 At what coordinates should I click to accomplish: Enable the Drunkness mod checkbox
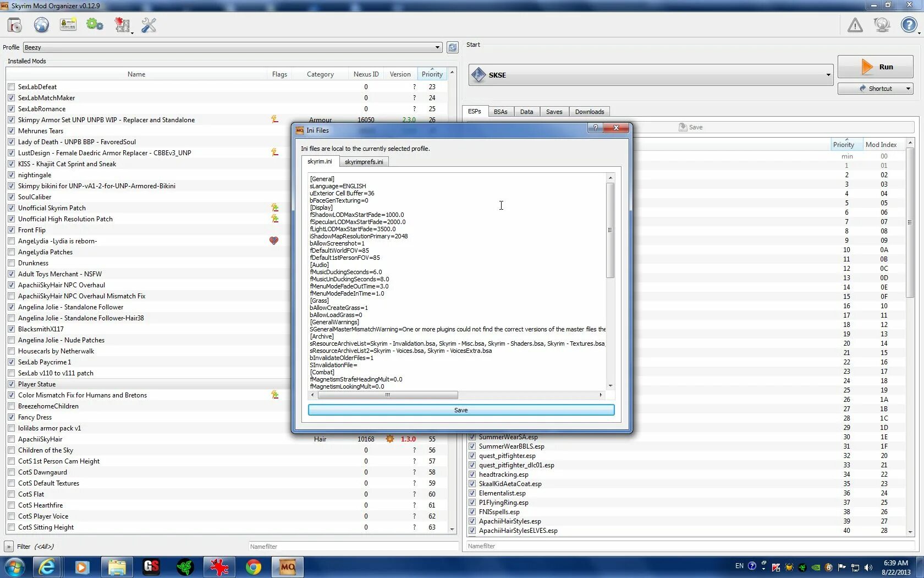(12, 263)
